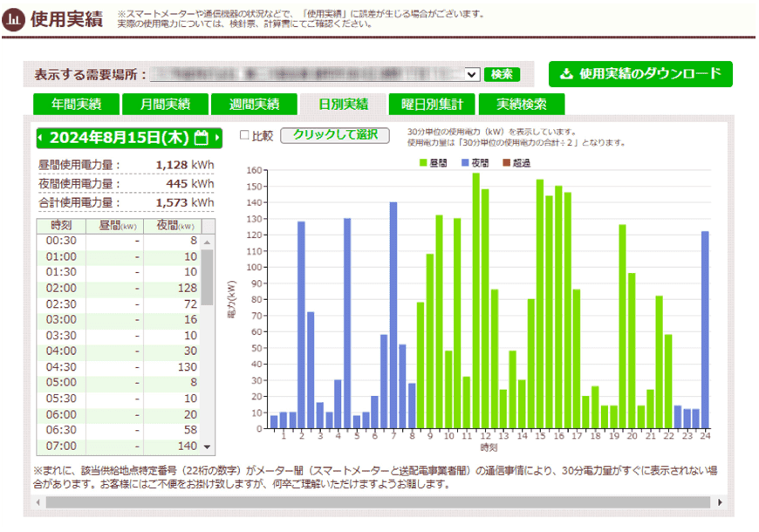
Task: Go to the previous day arrow
Action: pos(40,138)
